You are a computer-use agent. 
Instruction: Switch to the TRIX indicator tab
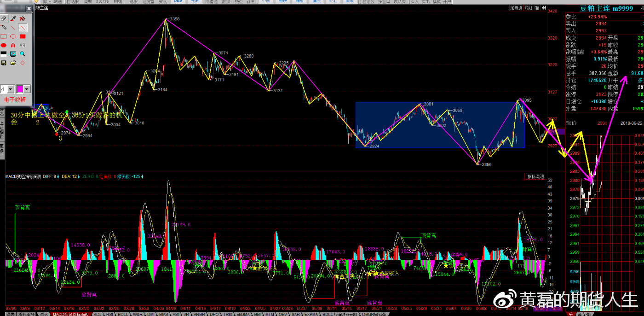228,314
